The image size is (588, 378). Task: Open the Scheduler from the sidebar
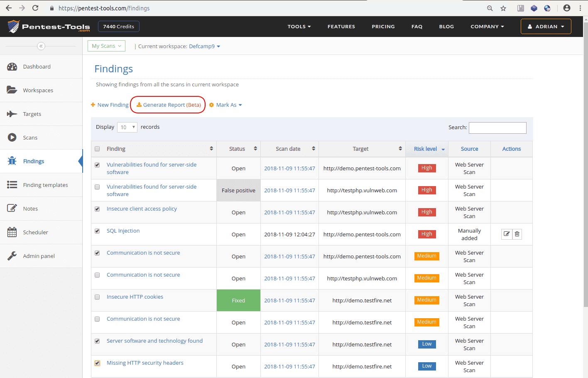[35, 232]
